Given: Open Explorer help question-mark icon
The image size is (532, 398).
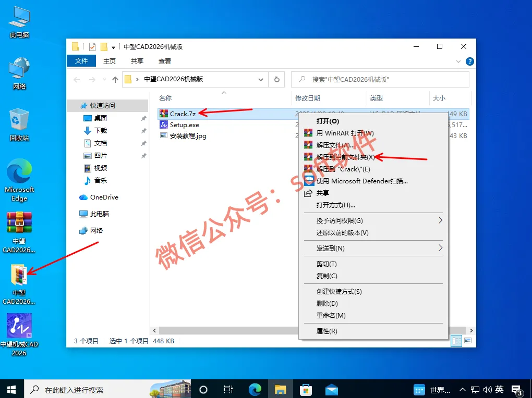Looking at the screenshot, I should [470, 61].
